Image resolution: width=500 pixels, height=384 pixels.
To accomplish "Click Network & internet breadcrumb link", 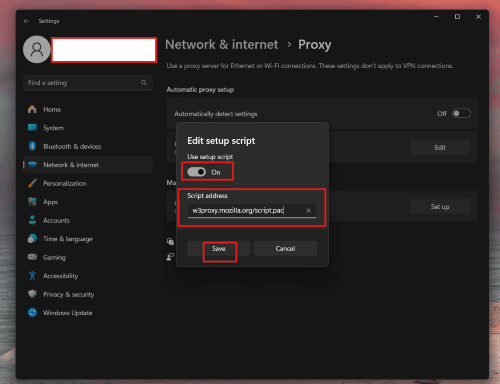I will tap(222, 44).
